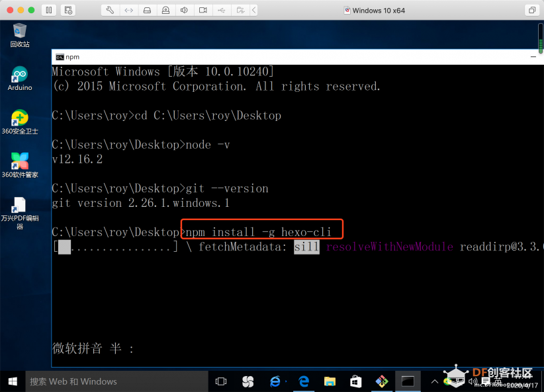Click the window view mode icon at top right

tap(532, 10)
